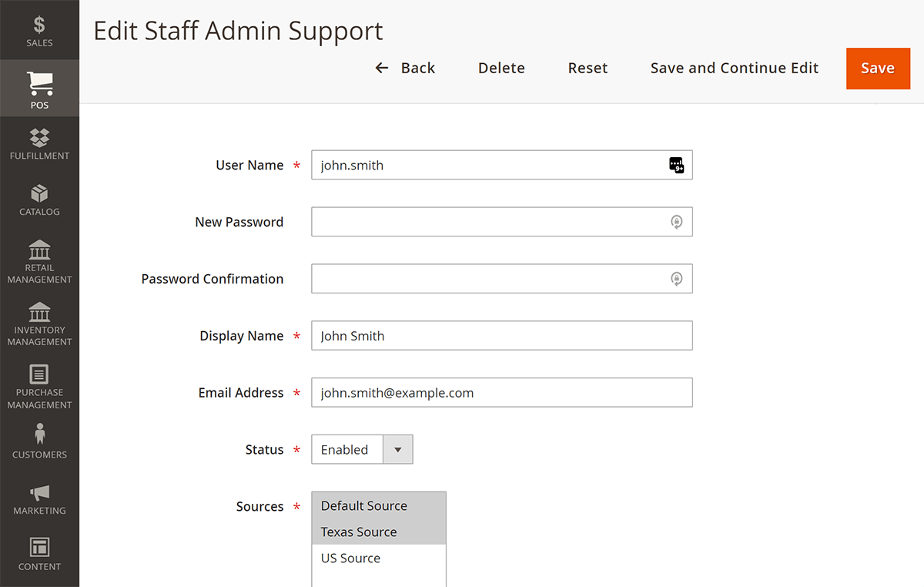
Task: Click password manager icon in User Name
Action: coord(676,165)
